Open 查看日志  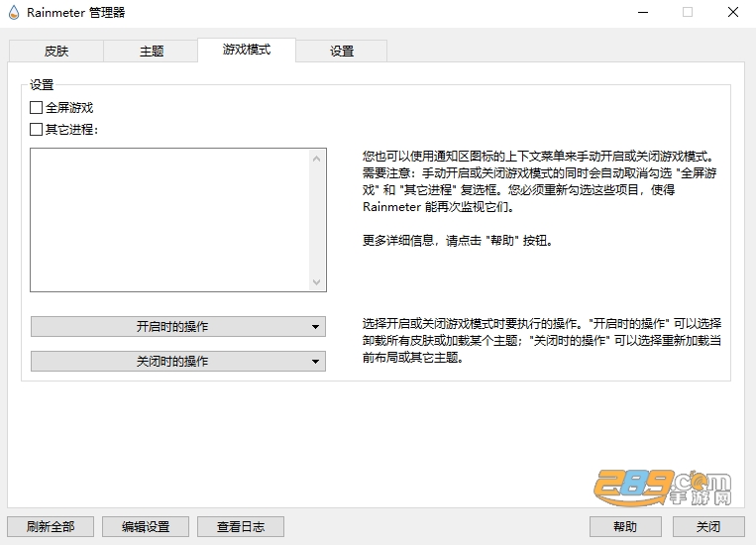[x=241, y=527]
